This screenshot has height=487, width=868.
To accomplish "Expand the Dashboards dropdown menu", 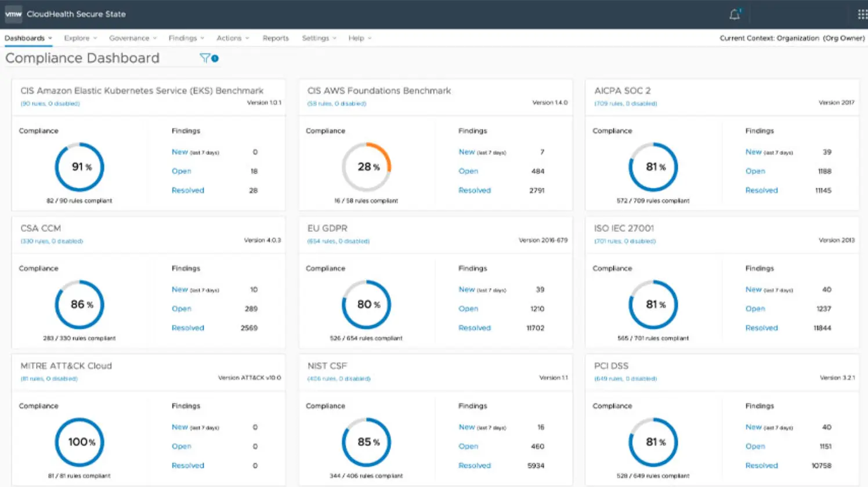I will click(x=28, y=38).
